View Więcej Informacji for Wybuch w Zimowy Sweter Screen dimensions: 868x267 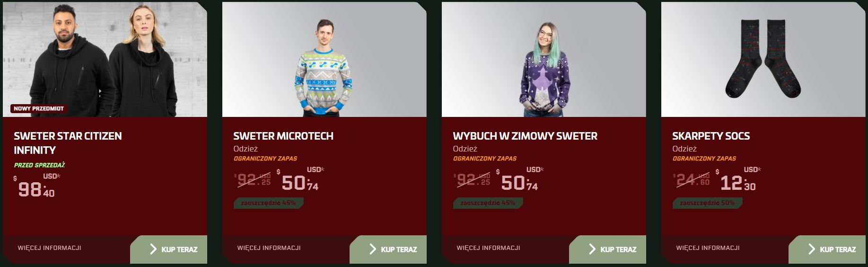point(489,248)
